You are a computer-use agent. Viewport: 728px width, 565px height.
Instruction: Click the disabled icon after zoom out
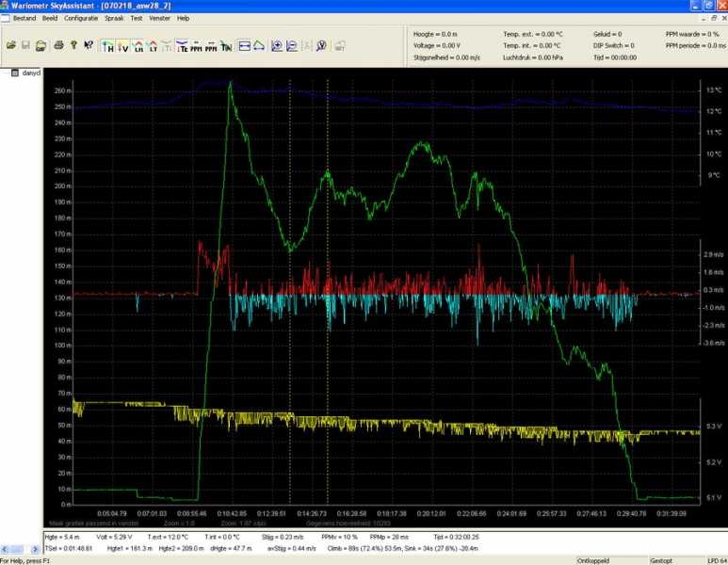307,46
